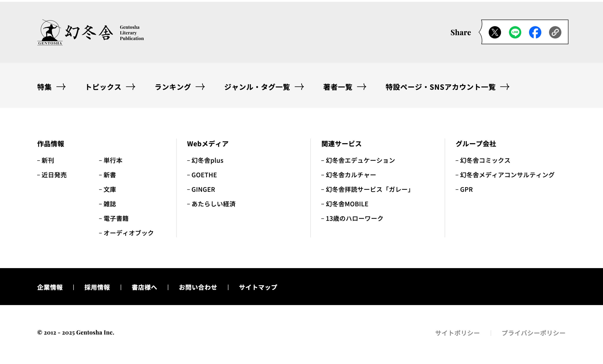Open the お問い合わせ page
The width and height of the screenshot is (603, 364).
click(x=198, y=287)
